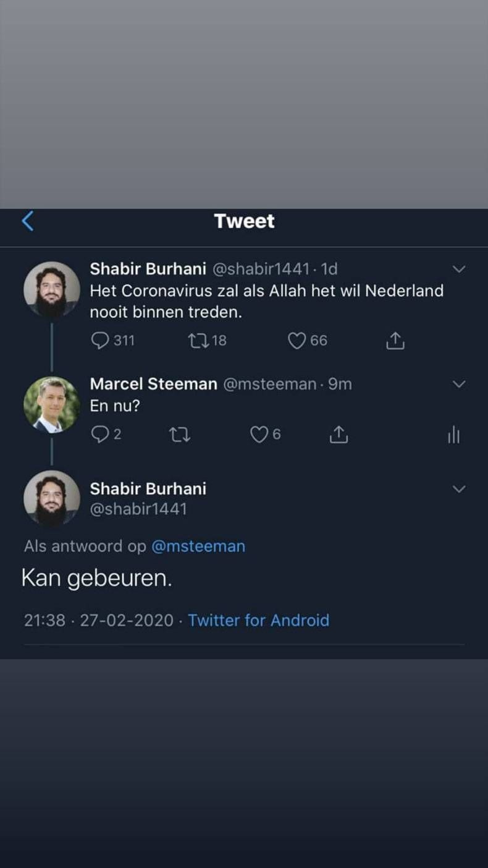Like the 'En nu?' tweet
The width and height of the screenshot is (488, 868).
[x=260, y=435]
